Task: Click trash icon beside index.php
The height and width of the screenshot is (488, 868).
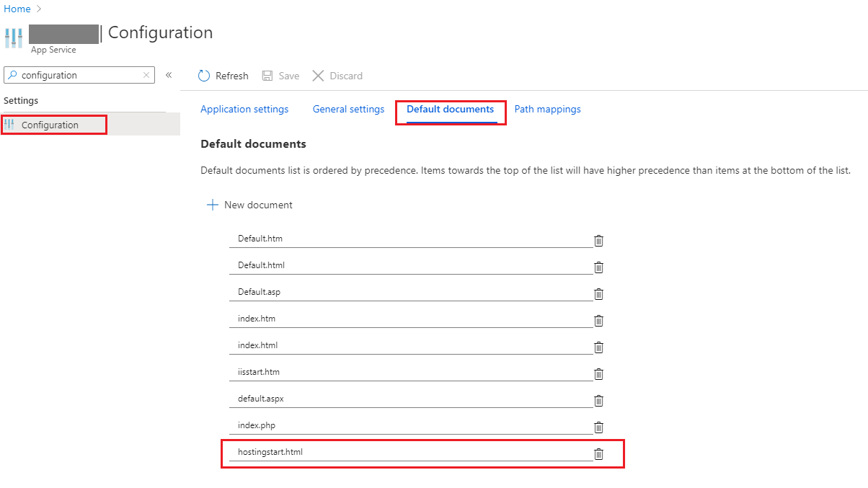Action: click(x=598, y=427)
